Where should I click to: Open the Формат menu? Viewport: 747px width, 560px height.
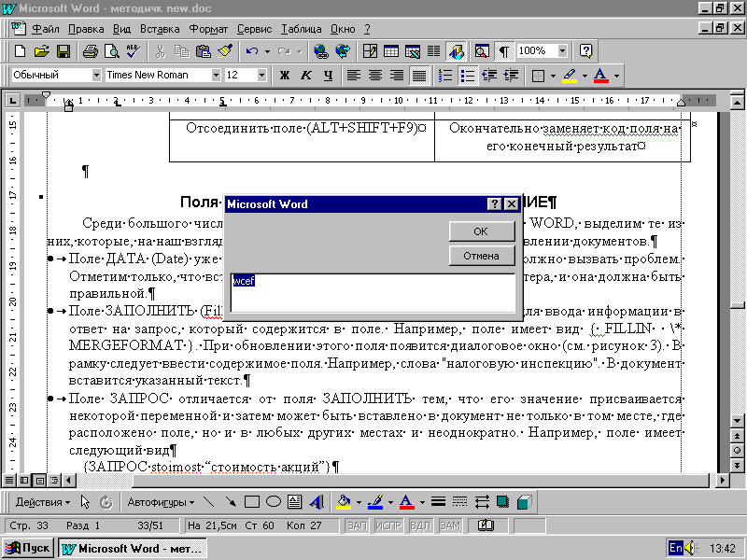click(208, 29)
